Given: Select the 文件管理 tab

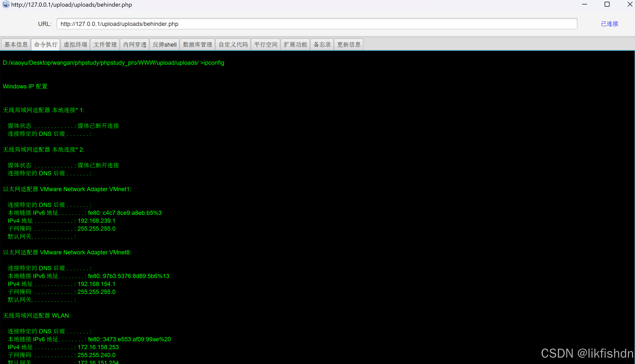Looking at the screenshot, I should (x=105, y=44).
